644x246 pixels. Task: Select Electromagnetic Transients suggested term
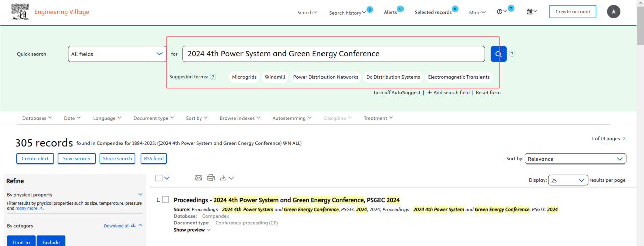pyautogui.click(x=458, y=77)
